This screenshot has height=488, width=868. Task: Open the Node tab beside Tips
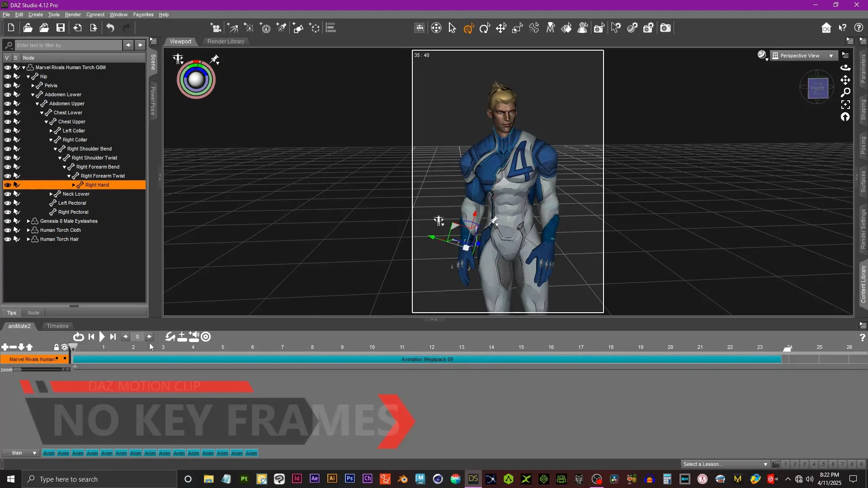(33, 313)
